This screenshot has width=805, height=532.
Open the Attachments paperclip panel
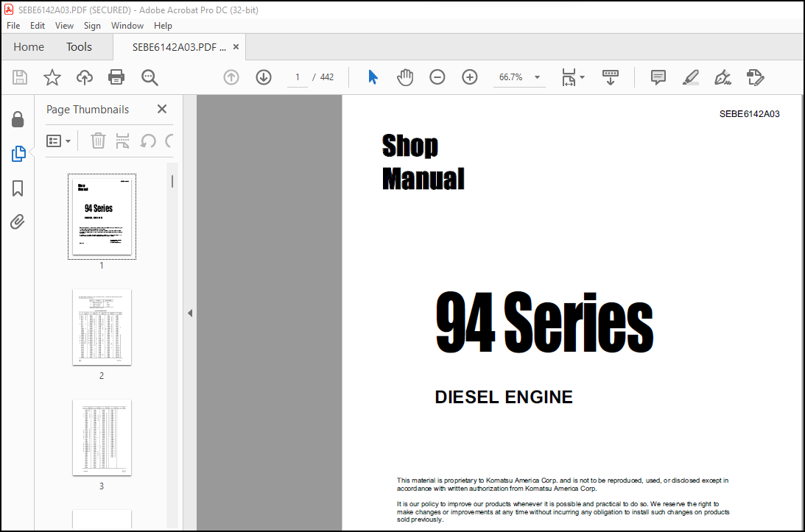point(18,222)
